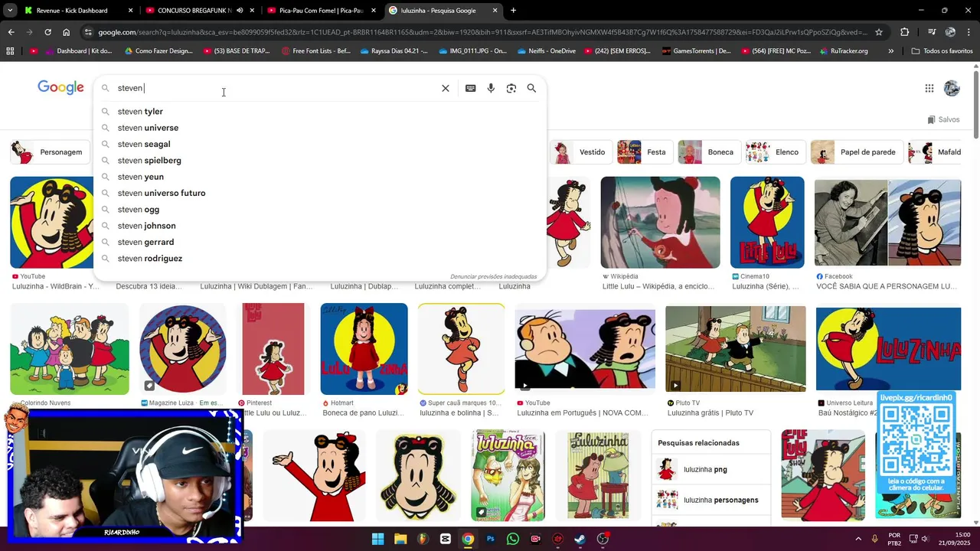Select suggestion steven universe
The height and width of the screenshot is (551, 980).
click(320, 128)
